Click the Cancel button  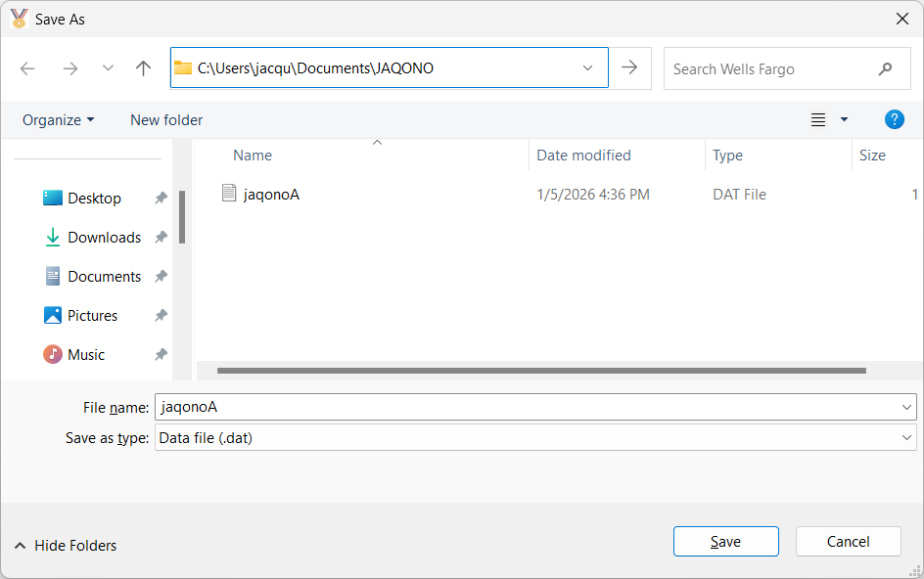(x=848, y=541)
